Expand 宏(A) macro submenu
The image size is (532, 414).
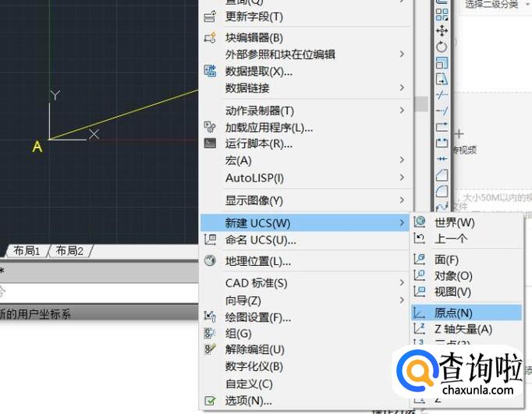305,160
